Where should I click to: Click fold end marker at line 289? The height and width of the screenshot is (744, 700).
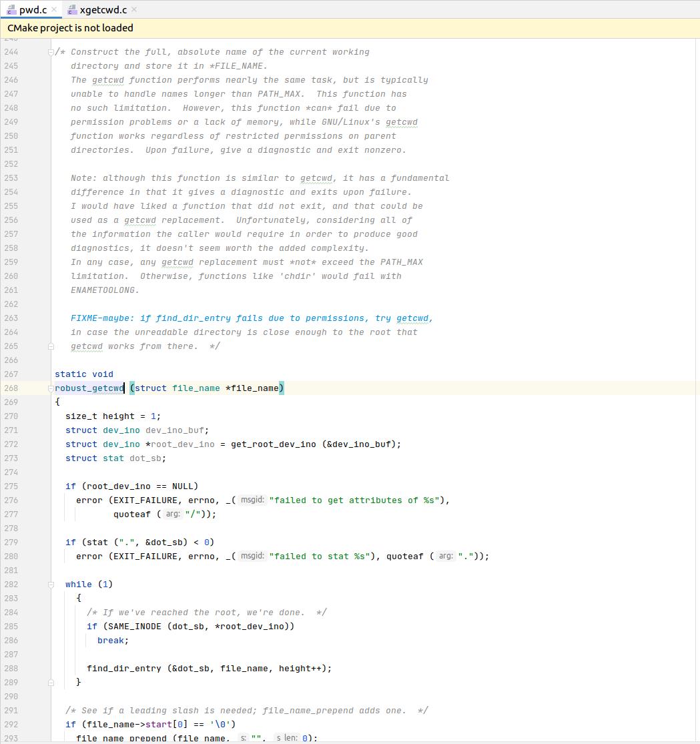[51, 683]
